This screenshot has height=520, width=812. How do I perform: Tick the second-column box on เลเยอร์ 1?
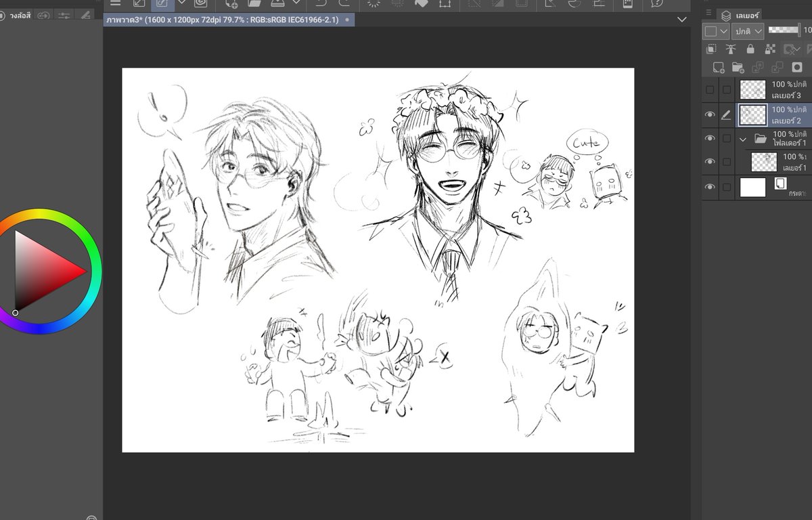(x=726, y=162)
